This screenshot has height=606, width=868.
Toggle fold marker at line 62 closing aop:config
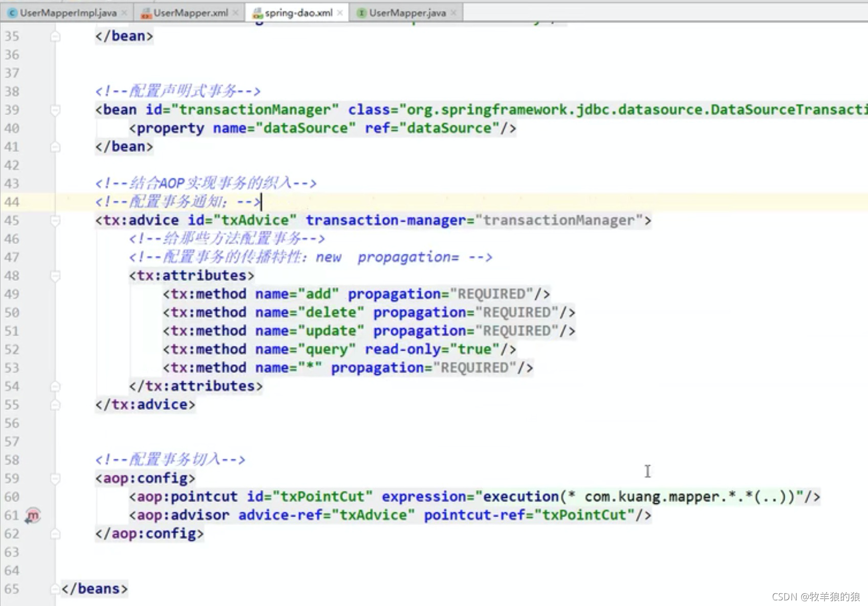coord(55,534)
